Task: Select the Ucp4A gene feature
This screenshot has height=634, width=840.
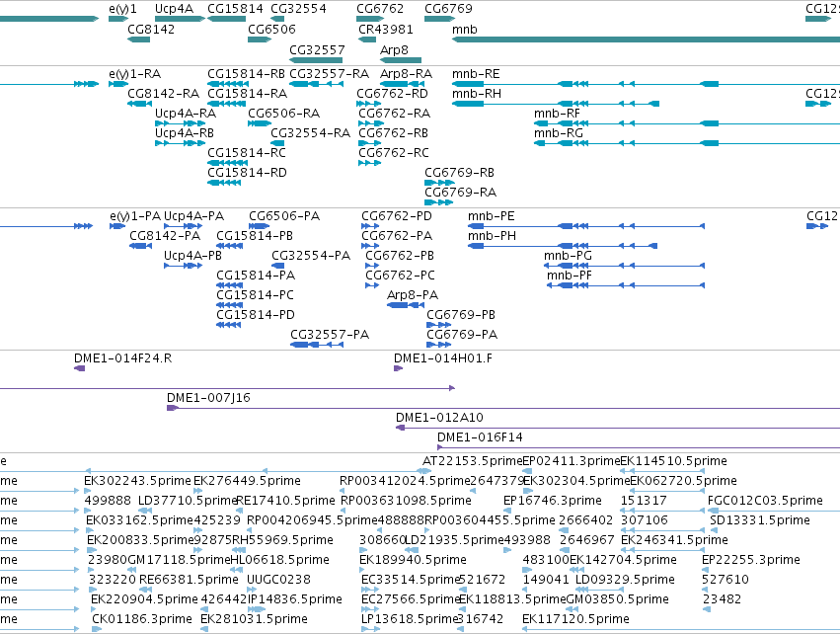Action: tap(180, 19)
